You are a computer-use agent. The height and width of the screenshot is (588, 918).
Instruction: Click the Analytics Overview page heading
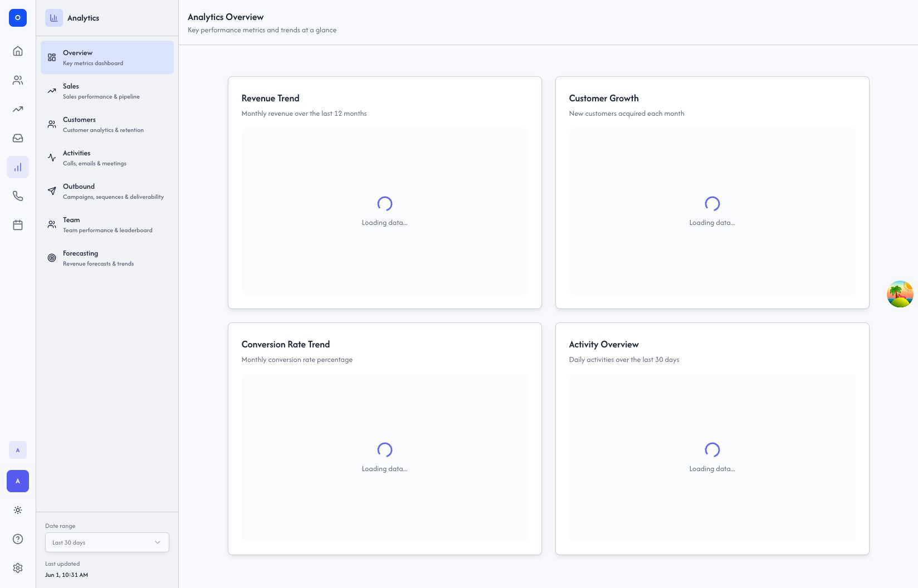pos(226,17)
